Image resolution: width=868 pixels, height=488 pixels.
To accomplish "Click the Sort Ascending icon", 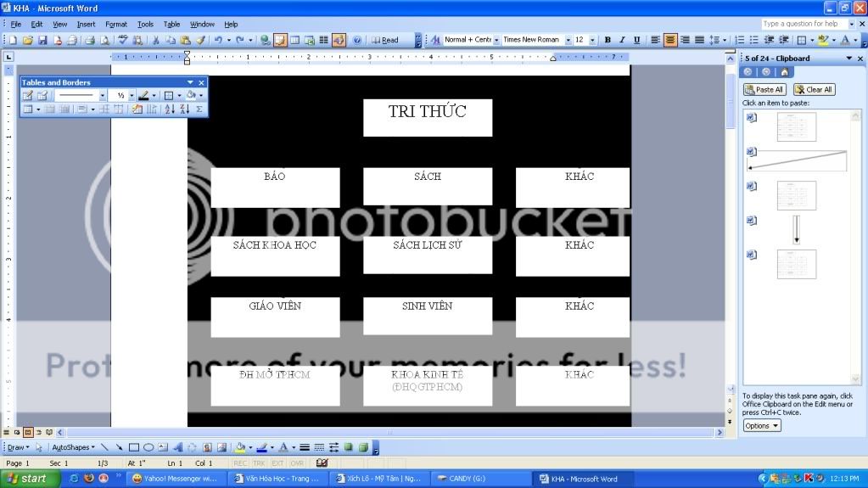I will [168, 109].
